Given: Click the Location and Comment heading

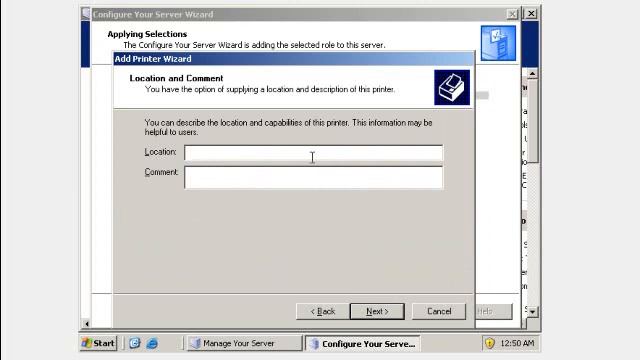Looking at the screenshot, I should click(176, 78).
